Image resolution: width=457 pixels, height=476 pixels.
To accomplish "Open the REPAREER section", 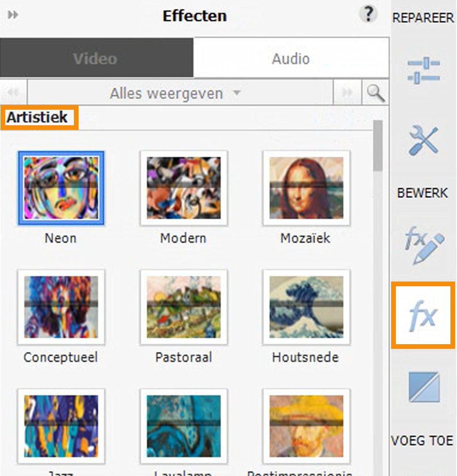I will click(423, 17).
